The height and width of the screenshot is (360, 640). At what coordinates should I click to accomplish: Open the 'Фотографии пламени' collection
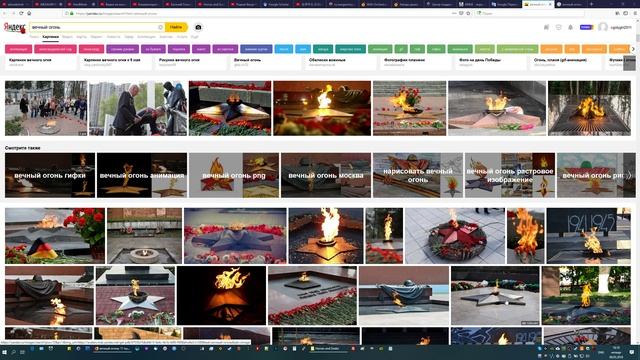click(x=415, y=62)
